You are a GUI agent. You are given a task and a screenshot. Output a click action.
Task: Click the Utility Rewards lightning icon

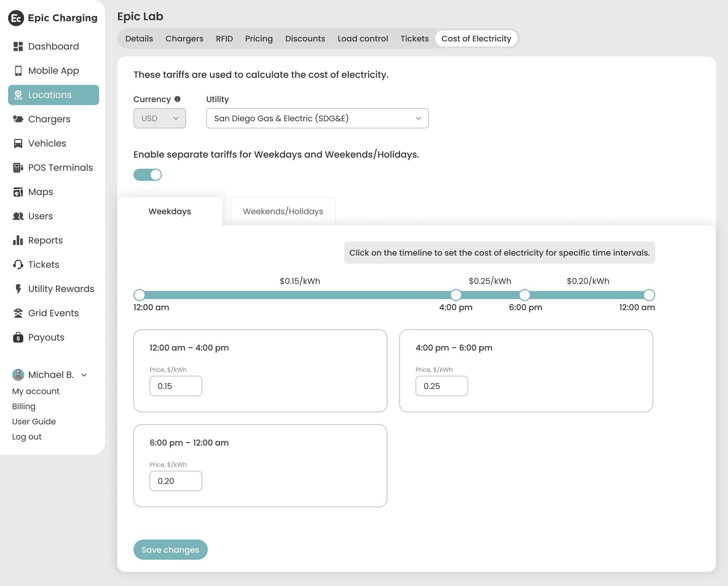[18, 289]
